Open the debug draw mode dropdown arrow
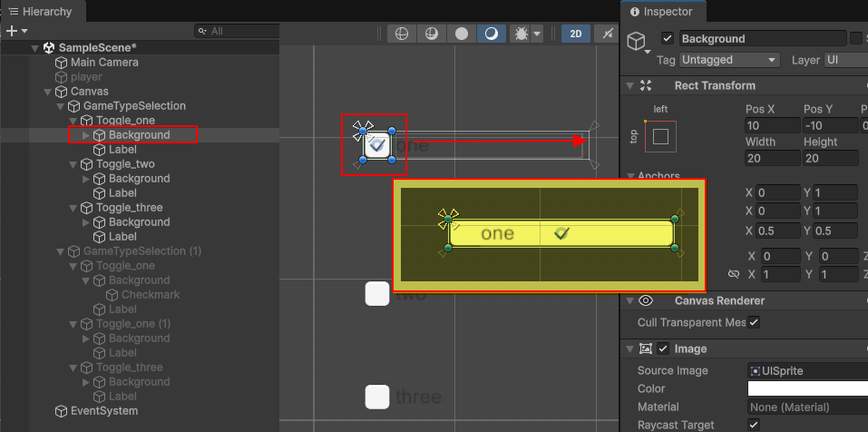 pos(537,34)
